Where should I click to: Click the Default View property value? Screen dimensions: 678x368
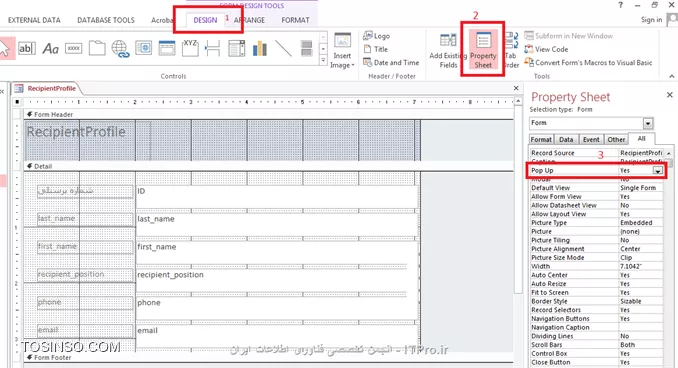[640, 188]
